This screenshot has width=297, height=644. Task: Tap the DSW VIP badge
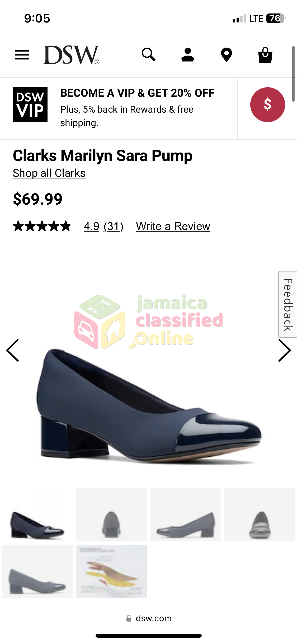click(x=30, y=105)
